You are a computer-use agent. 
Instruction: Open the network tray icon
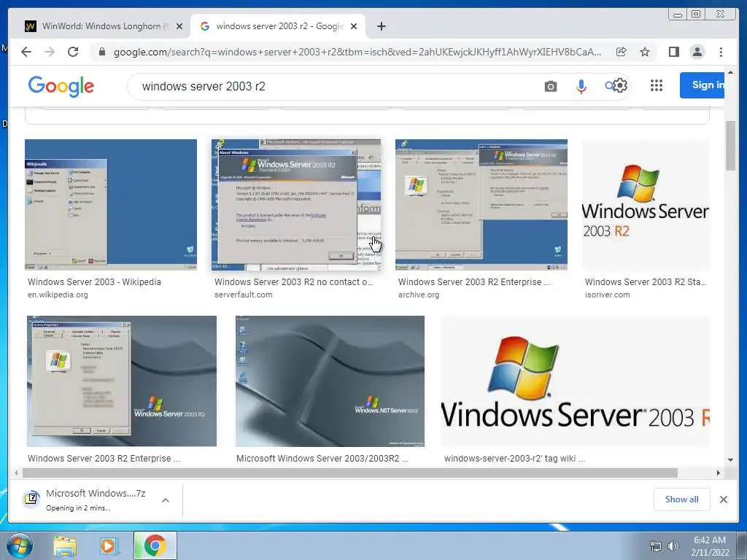pyautogui.click(x=656, y=547)
